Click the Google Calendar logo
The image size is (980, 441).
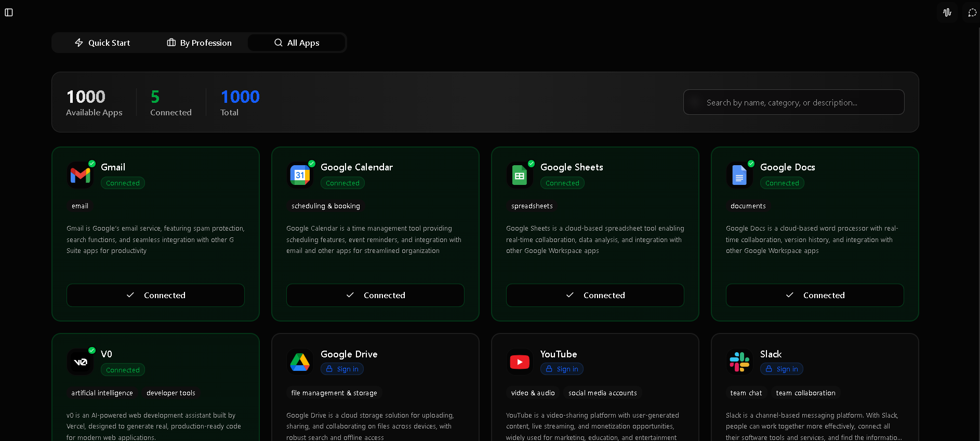300,175
